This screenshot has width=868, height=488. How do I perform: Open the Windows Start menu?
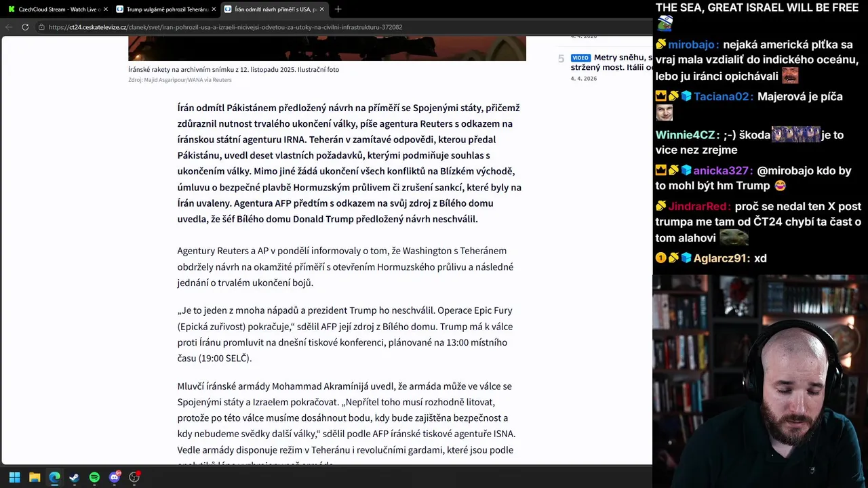(14, 477)
